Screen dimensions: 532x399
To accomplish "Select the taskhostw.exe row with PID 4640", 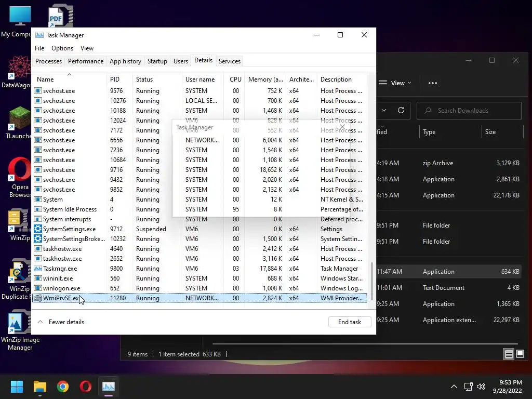I will click(x=199, y=249).
